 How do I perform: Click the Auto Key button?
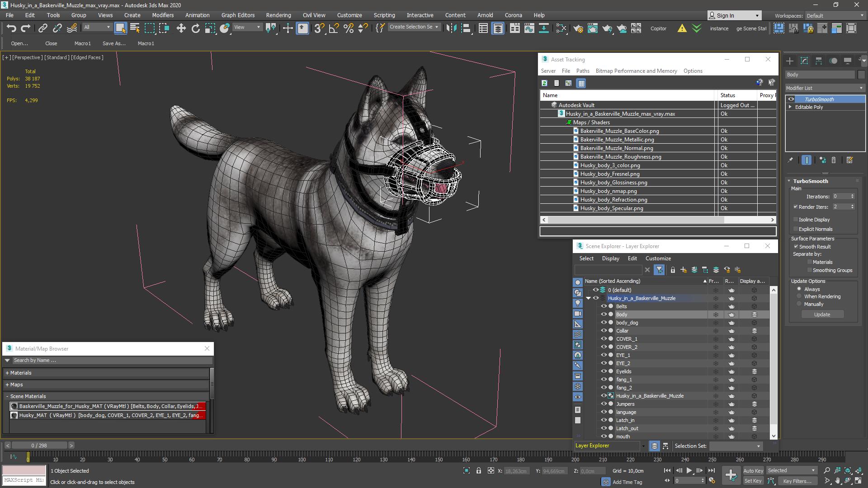(x=753, y=471)
